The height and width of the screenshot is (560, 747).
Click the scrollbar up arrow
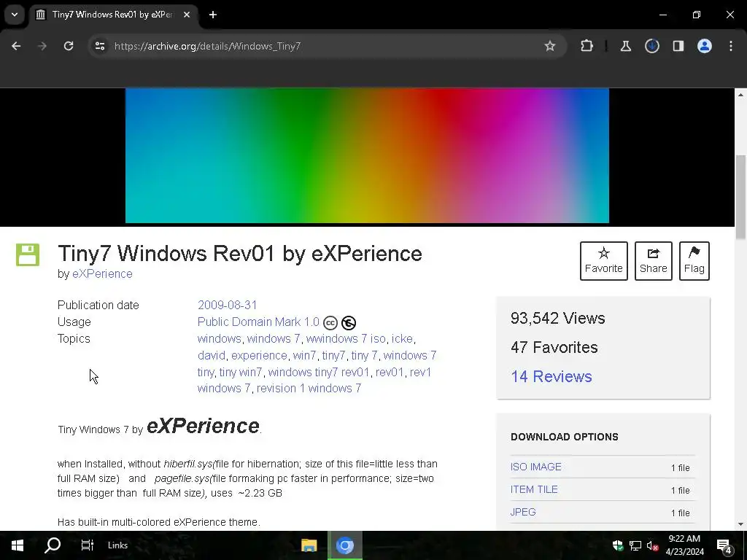click(x=740, y=95)
